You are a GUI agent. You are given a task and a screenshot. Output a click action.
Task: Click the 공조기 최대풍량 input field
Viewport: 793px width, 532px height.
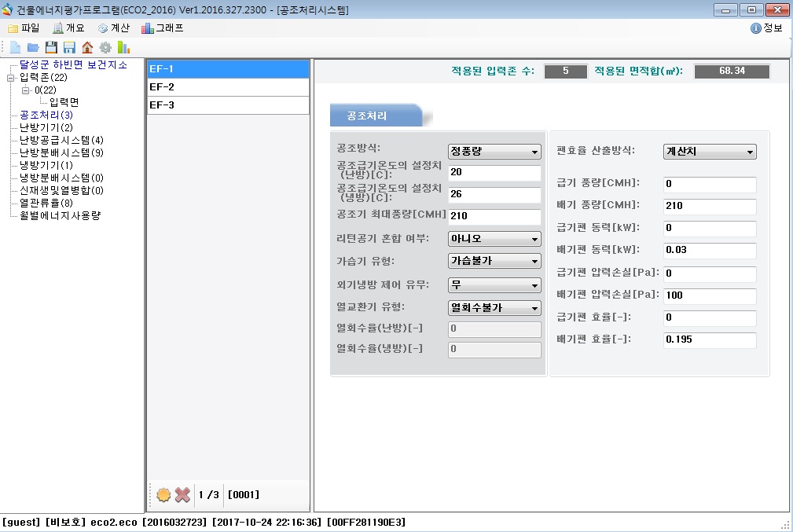494,217
